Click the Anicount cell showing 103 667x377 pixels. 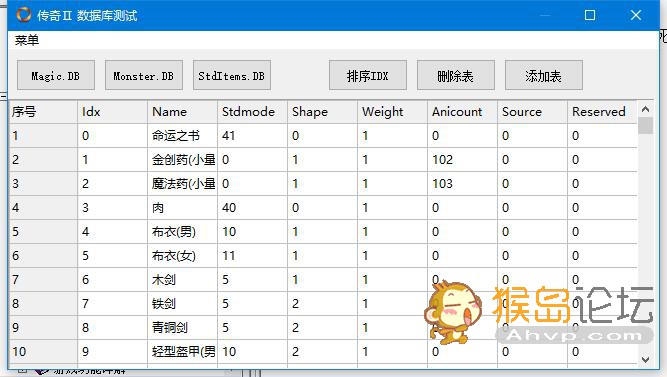(462, 184)
